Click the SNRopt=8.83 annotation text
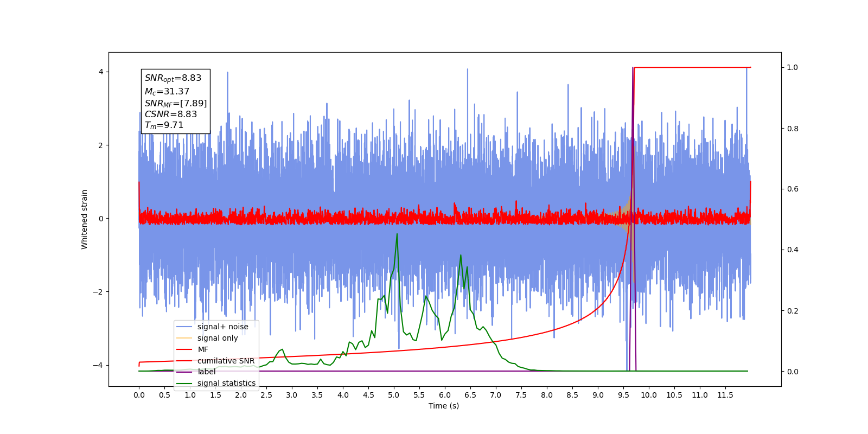Screen dimensions: 868x434 pyautogui.click(x=173, y=78)
